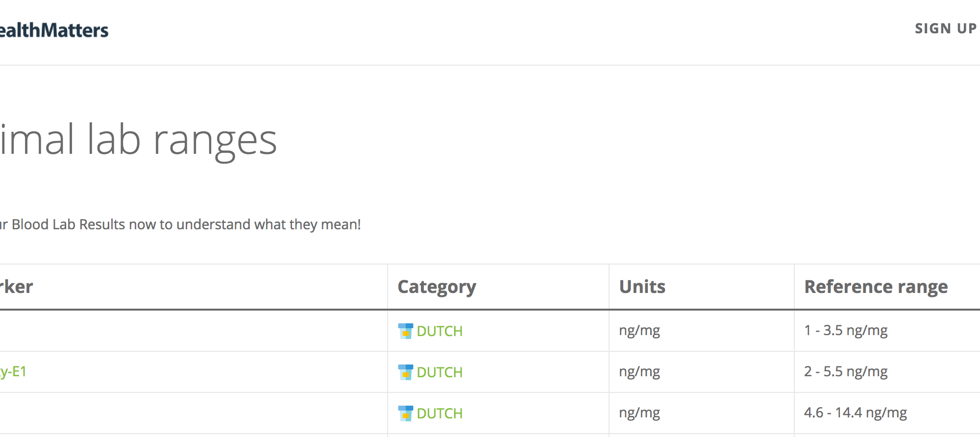This screenshot has height=437, width=980.
Task: Open DUTCH category link in 4.6 - 14.4 ng/mg row
Action: [x=439, y=413]
